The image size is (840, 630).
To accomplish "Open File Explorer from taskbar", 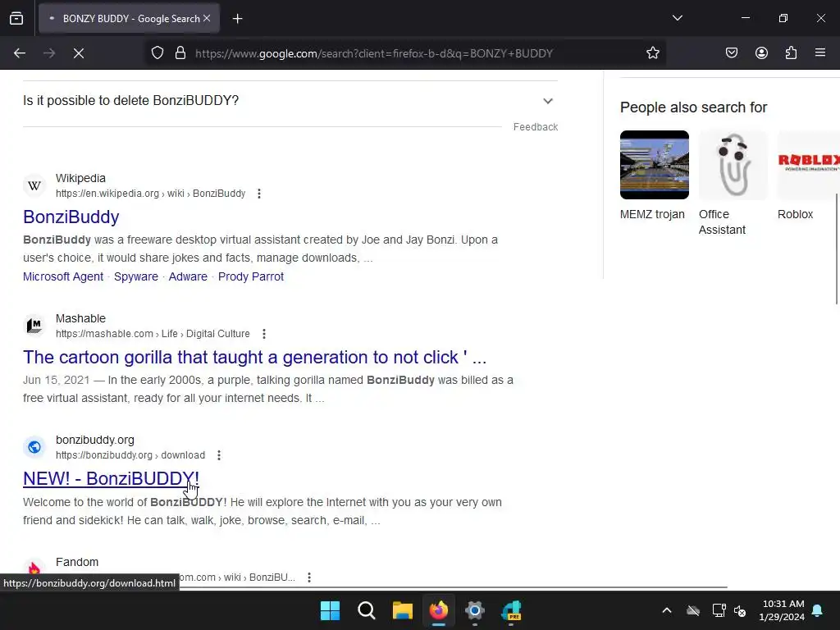I will 402,610.
